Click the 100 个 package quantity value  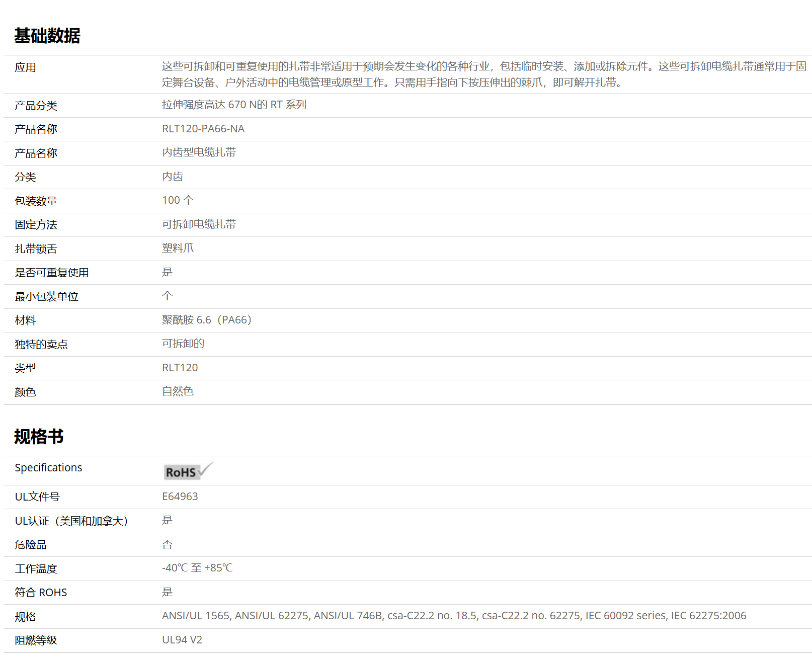click(x=178, y=200)
